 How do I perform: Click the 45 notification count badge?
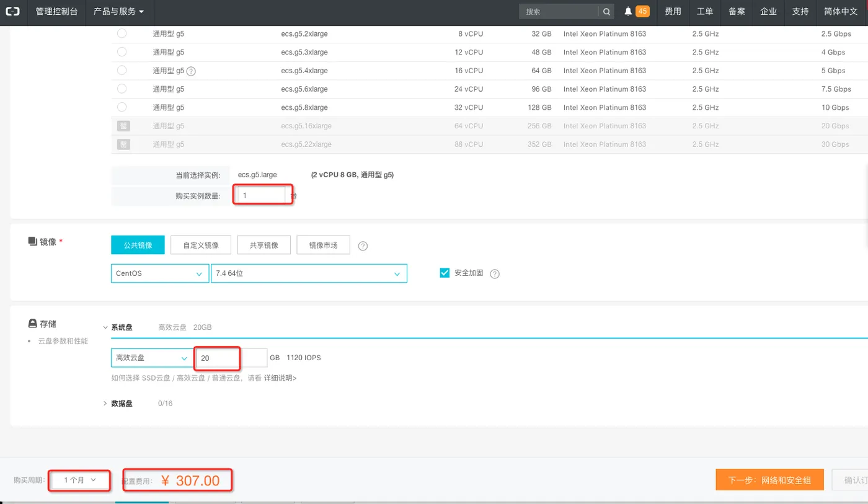(x=642, y=12)
